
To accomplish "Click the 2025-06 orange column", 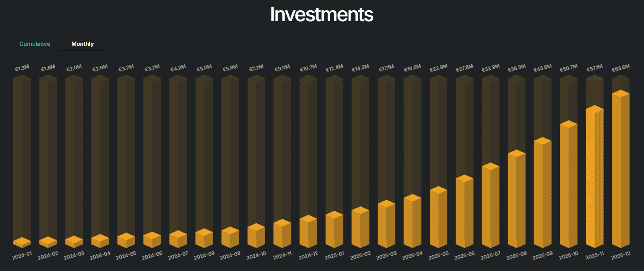I will (465, 211).
